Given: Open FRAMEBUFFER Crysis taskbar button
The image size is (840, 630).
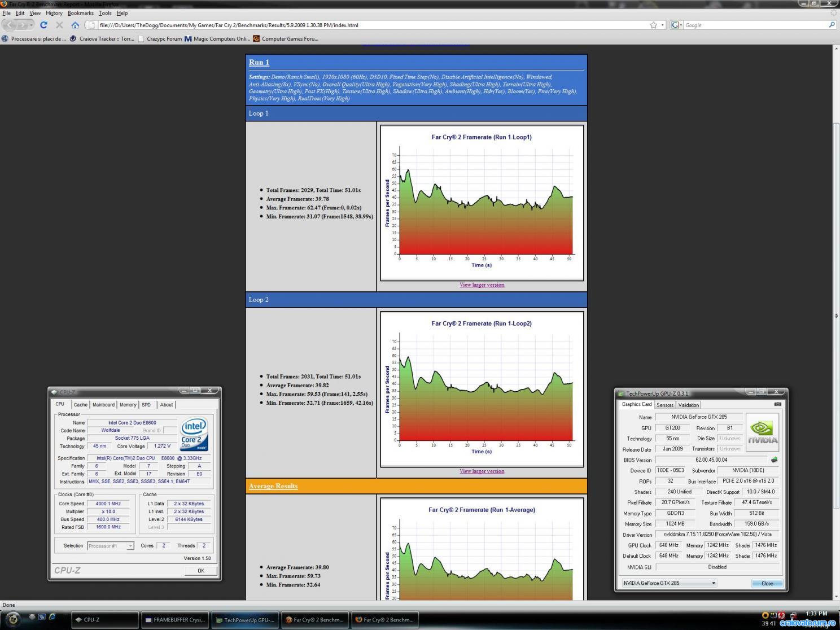Looking at the screenshot, I should click(175, 620).
